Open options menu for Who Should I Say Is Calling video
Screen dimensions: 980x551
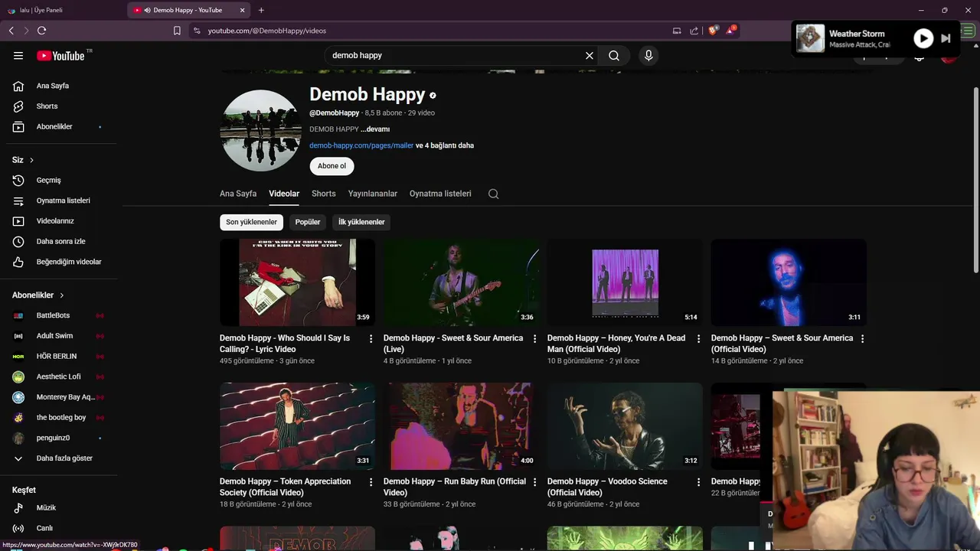point(371,338)
